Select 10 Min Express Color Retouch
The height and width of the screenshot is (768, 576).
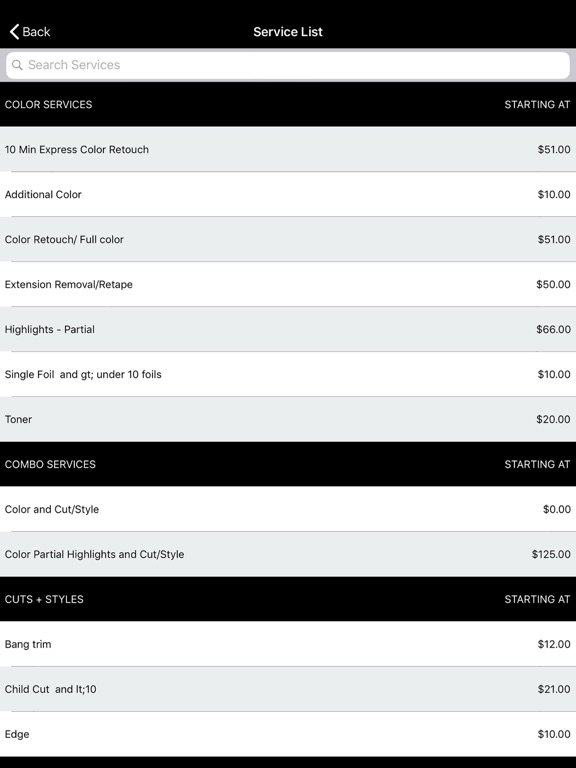288,149
